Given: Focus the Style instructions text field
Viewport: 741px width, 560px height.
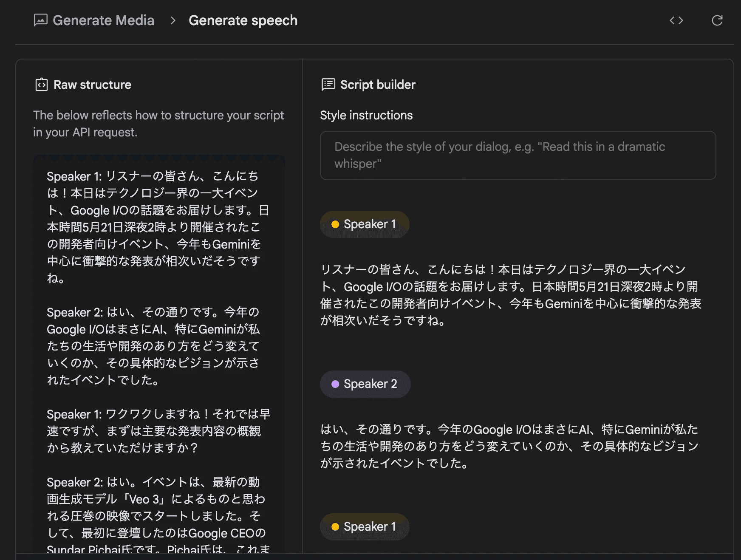Looking at the screenshot, I should pyautogui.click(x=518, y=156).
